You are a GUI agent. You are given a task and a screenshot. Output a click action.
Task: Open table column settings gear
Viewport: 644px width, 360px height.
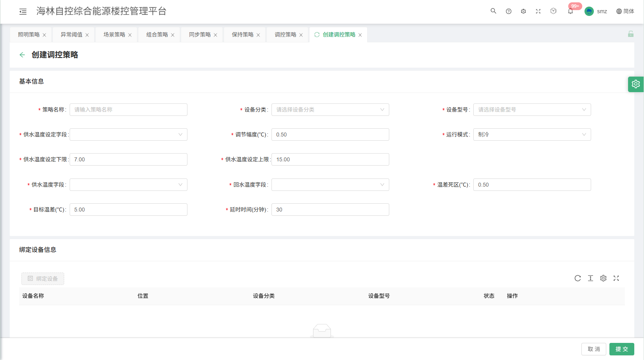point(603,278)
